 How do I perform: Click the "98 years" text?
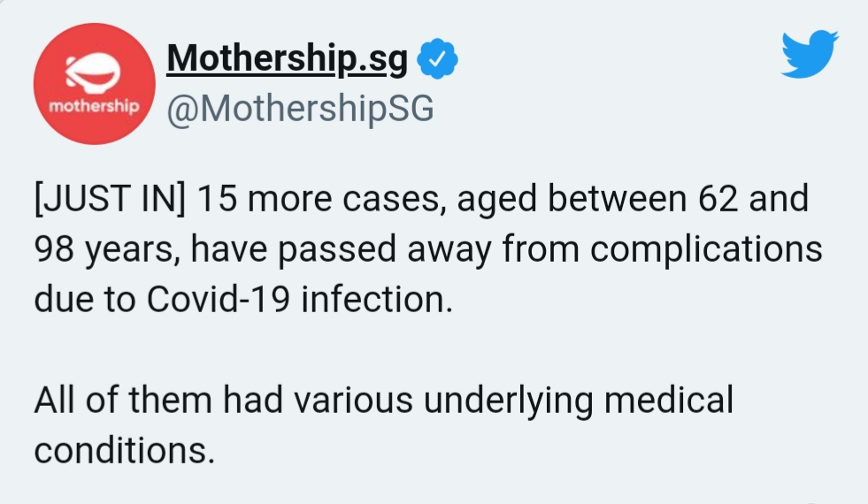point(98,250)
